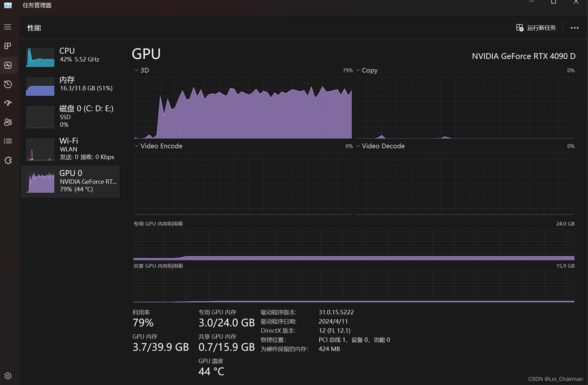Click the memory mini graph thumbnail

tap(40, 86)
